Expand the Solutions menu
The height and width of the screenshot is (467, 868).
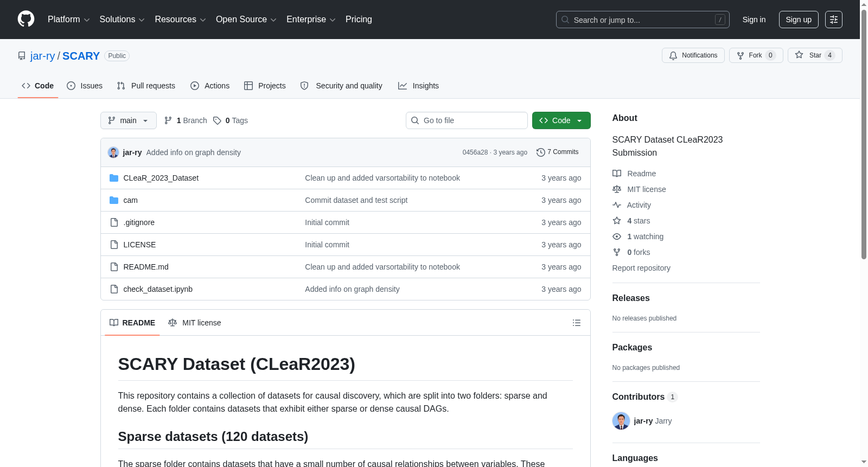click(122, 20)
